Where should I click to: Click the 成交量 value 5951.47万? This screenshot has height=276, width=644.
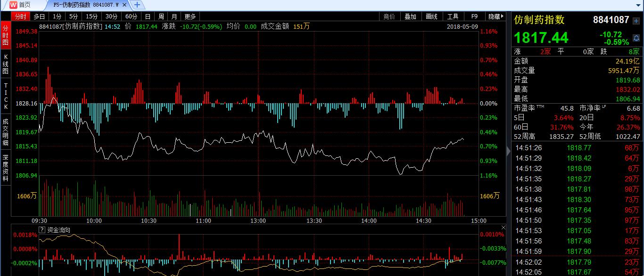pos(624,71)
